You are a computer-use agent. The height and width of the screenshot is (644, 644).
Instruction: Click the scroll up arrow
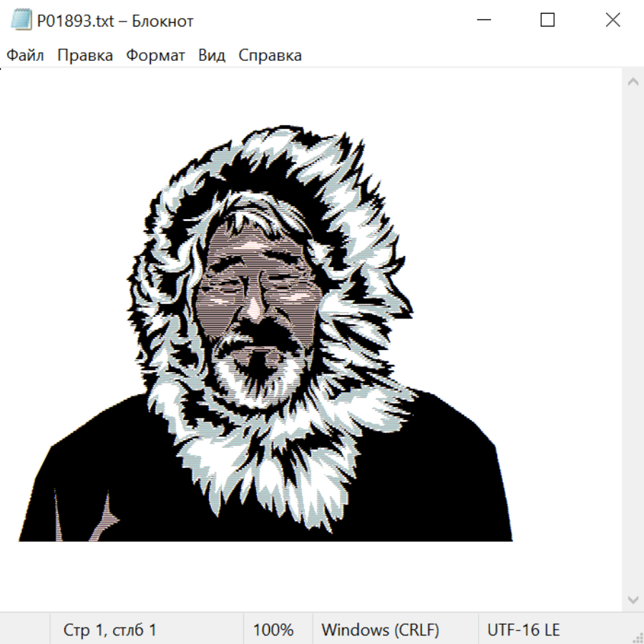tap(633, 82)
